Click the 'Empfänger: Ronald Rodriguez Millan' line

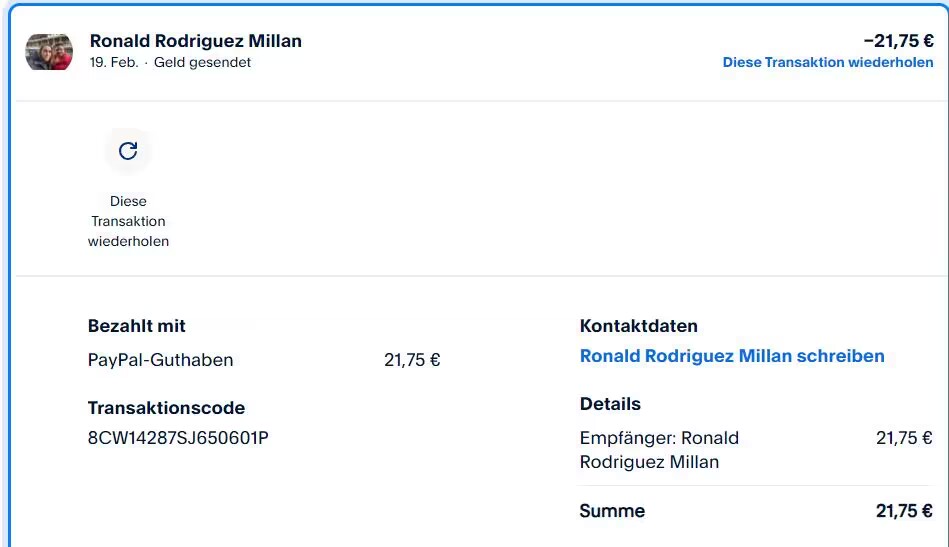tap(659, 450)
